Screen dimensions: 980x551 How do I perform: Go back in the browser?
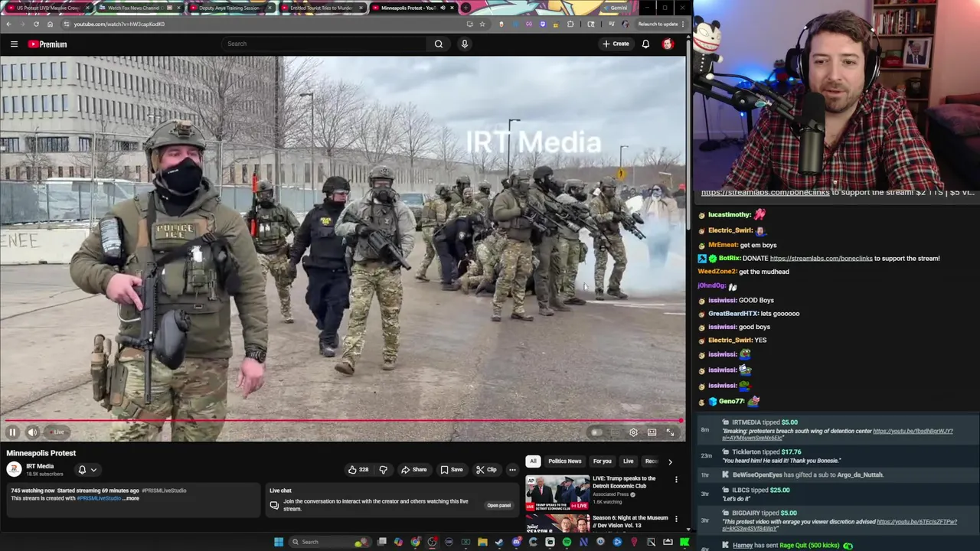pyautogui.click(x=8, y=24)
